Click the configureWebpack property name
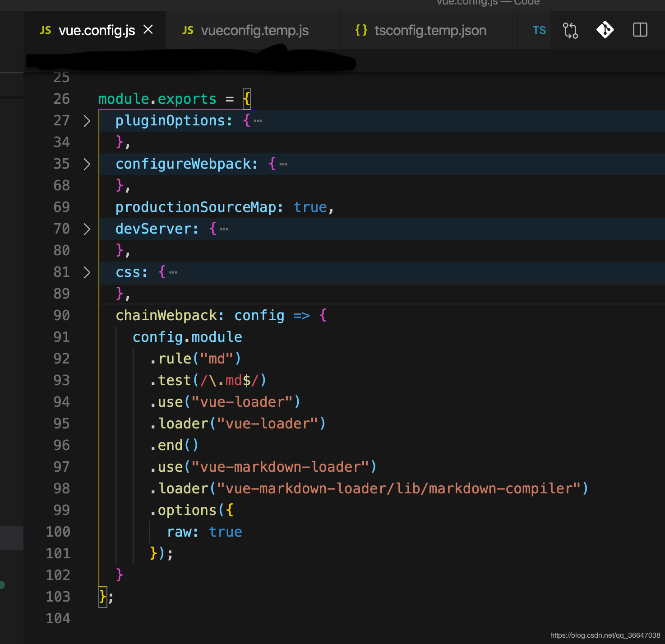Screen dimensions: 665x644 183,164
